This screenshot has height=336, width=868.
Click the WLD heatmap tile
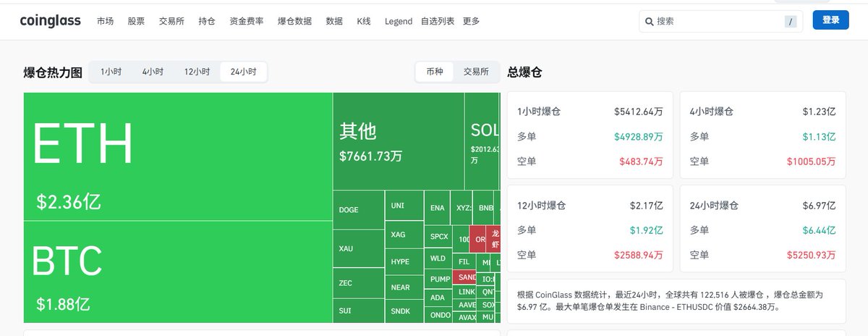click(438, 259)
